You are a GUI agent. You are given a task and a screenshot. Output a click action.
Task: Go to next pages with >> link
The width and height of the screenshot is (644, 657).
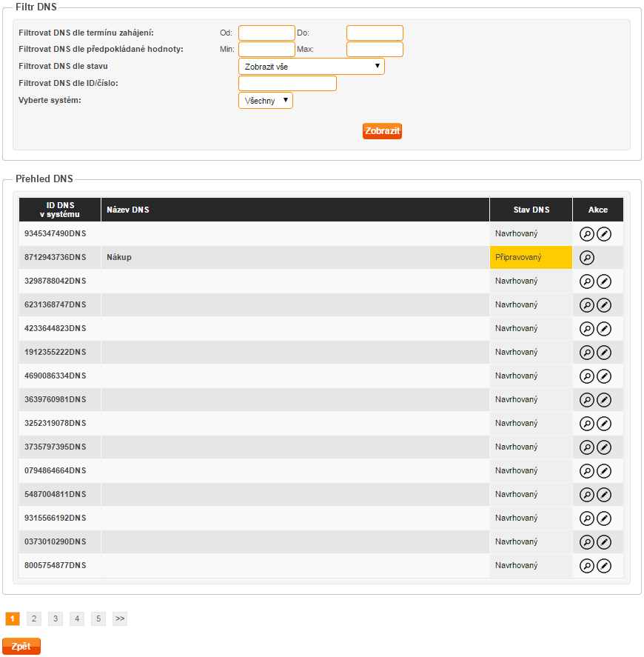click(x=120, y=618)
